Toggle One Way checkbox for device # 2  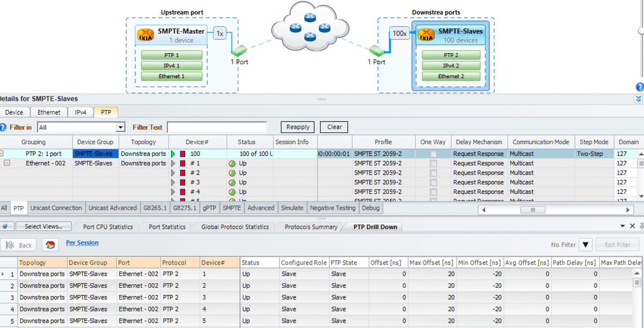coord(433,173)
